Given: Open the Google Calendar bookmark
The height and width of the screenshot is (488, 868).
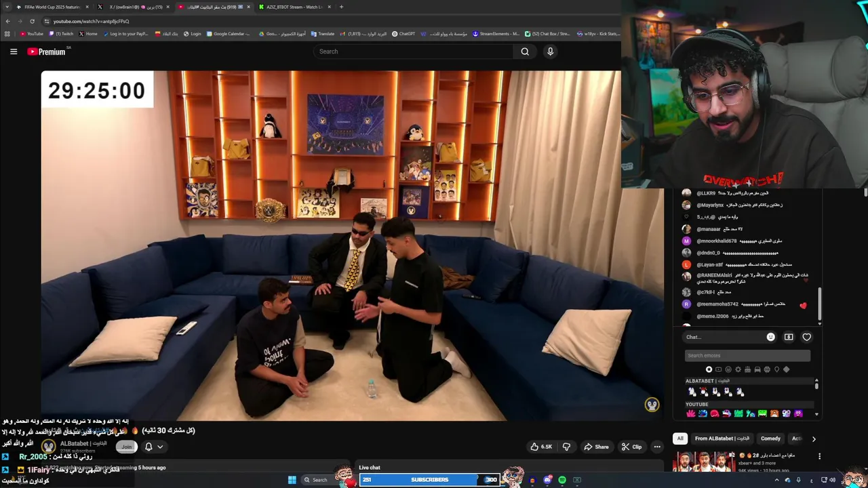Looking at the screenshot, I should [x=229, y=34].
